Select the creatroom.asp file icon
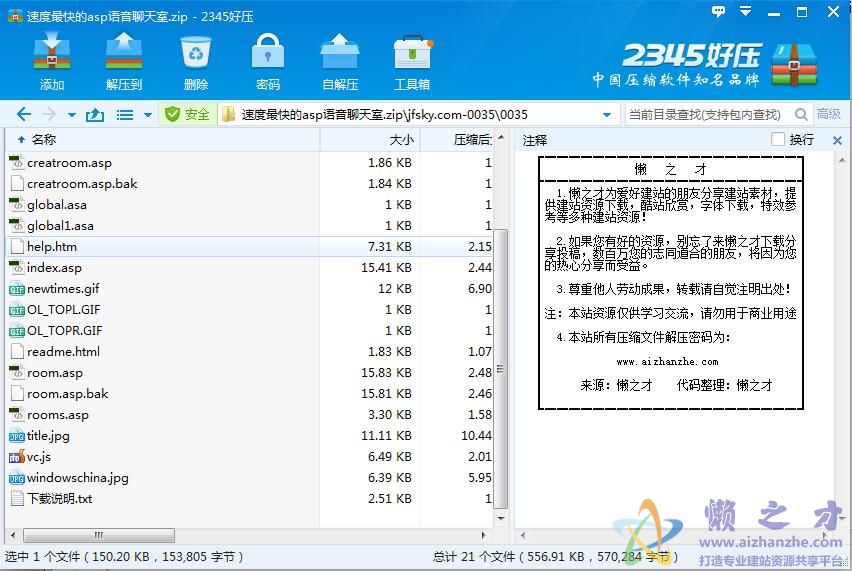 (17, 162)
